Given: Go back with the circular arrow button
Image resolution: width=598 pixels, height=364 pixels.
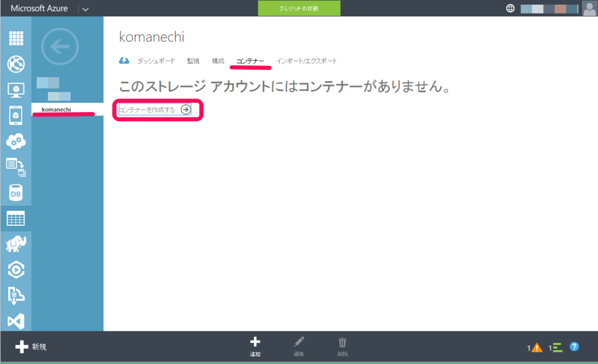Looking at the screenshot, I should click(60, 47).
